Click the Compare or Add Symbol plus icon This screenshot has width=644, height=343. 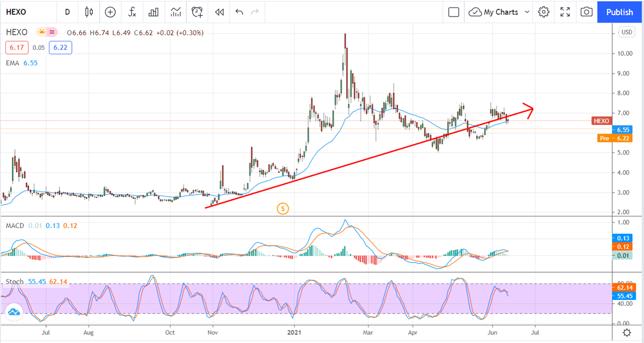110,12
